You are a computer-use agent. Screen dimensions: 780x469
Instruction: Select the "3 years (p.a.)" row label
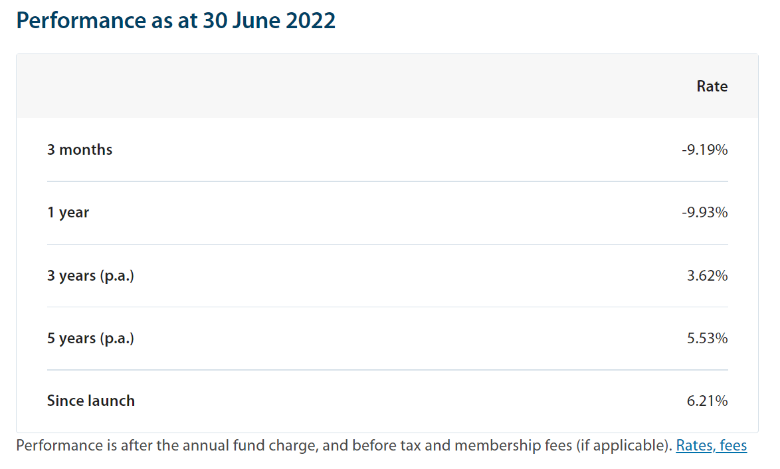click(x=90, y=275)
